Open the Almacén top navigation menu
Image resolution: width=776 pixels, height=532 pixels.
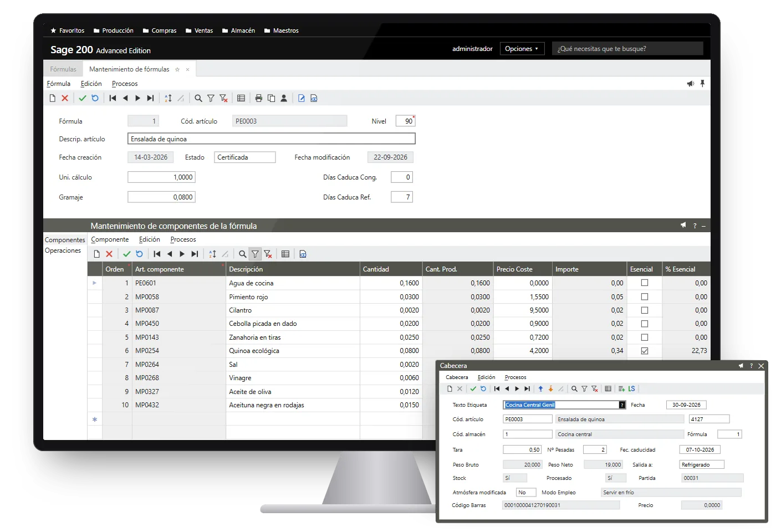click(239, 30)
